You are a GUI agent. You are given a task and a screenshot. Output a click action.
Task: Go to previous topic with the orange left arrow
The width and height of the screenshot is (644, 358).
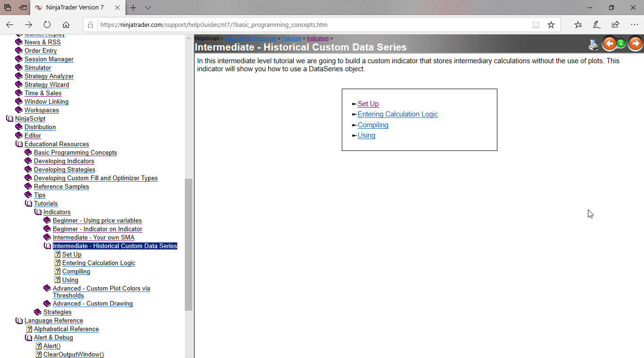pos(610,43)
